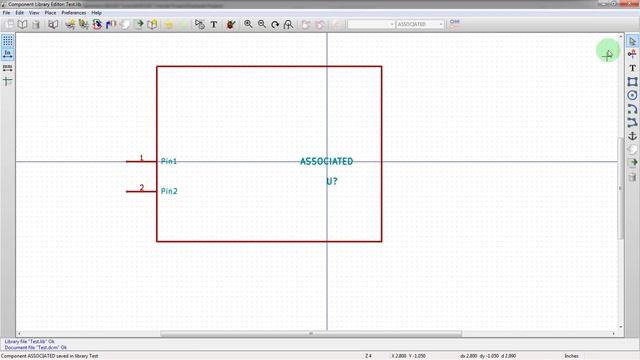640x360 pixels.
Task: Run the duplicate pins test bug icon
Action: point(231,24)
